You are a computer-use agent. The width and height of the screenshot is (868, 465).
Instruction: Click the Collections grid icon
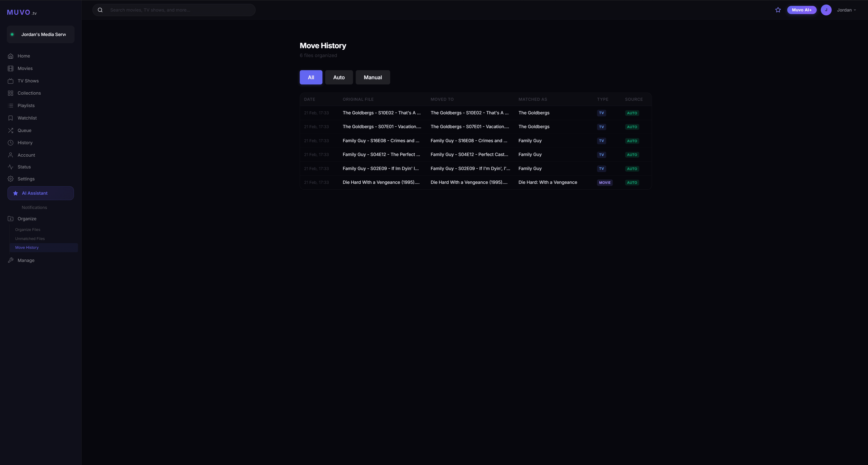pos(10,93)
